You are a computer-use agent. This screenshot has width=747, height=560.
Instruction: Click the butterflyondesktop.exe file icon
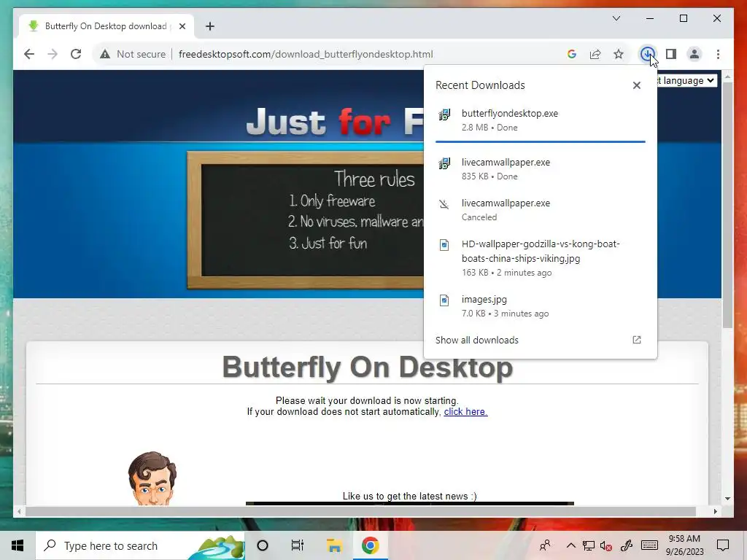pos(444,114)
